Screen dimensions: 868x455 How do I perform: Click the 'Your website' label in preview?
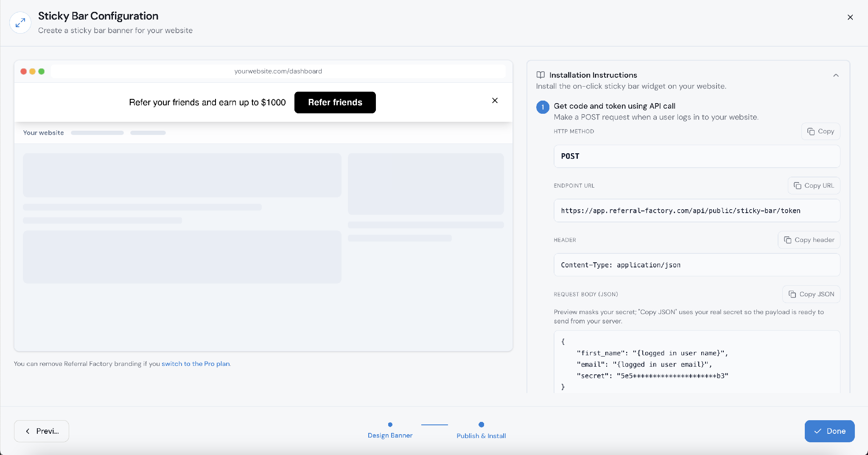pyautogui.click(x=43, y=133)
